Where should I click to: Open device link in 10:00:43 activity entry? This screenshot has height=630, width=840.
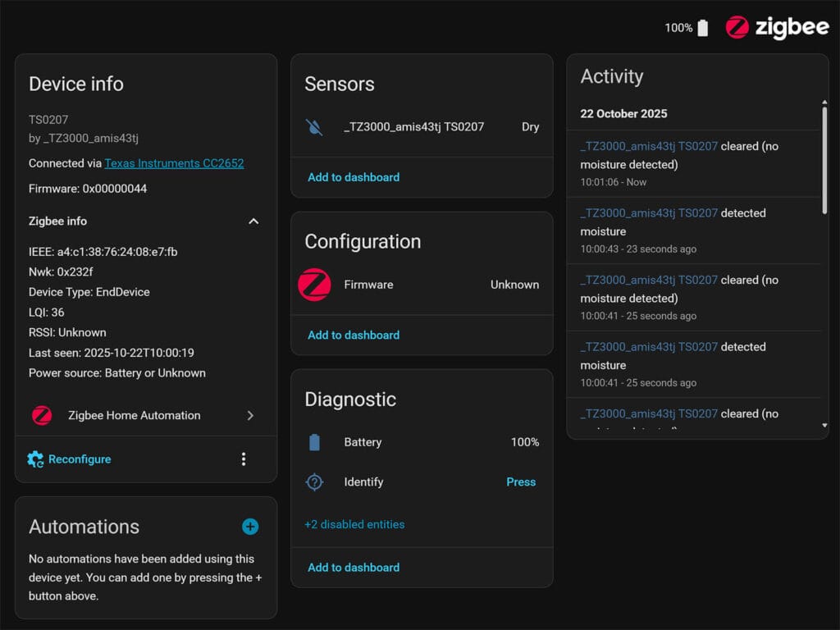point(648,213)
